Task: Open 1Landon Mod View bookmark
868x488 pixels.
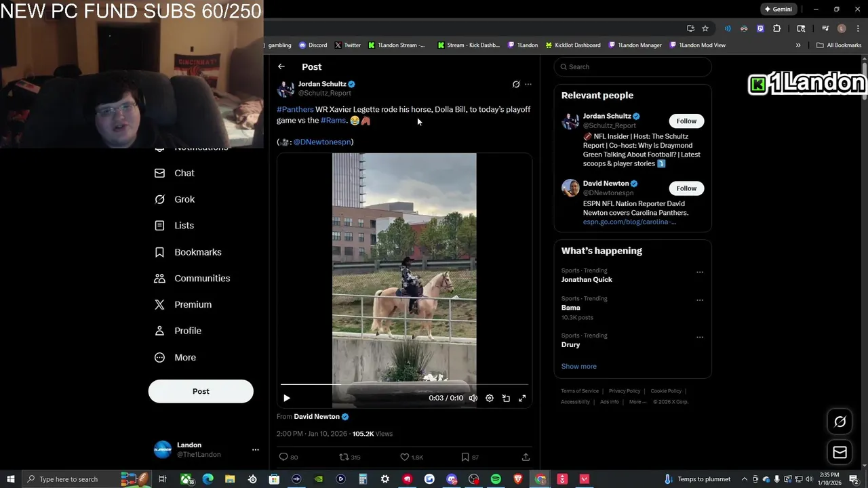Action: [697, 45]
